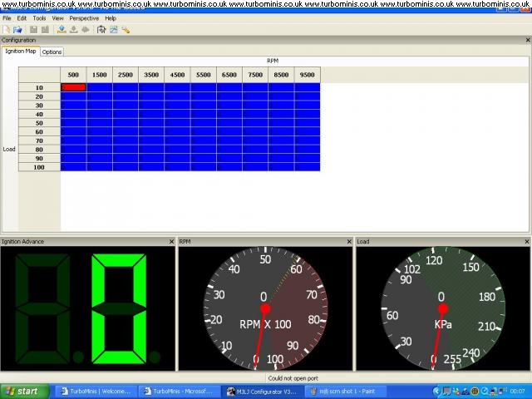532x399 pixels.
Task: Click the graph chart toolbar icon
Action: click(x=114, y=30)
